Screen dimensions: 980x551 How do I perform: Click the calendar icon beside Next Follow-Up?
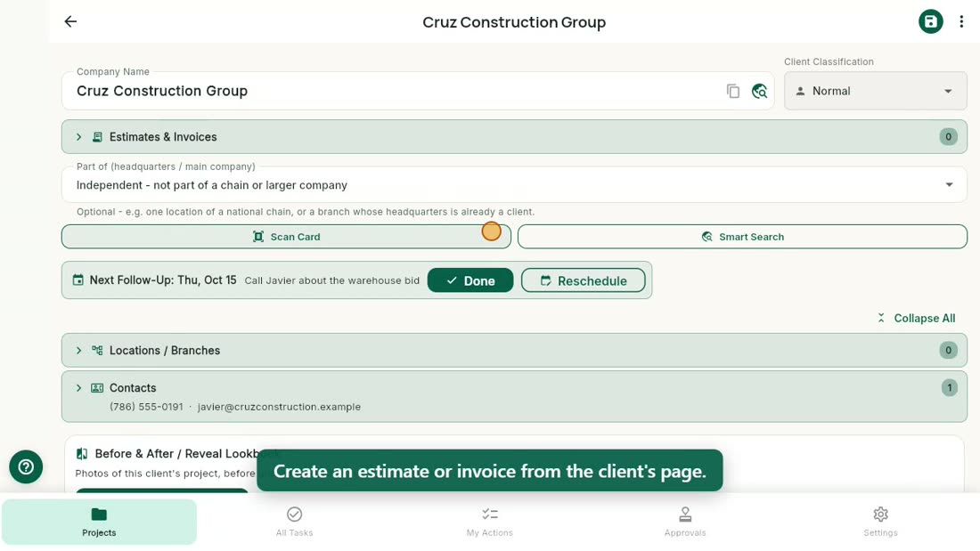click(78, 280)
